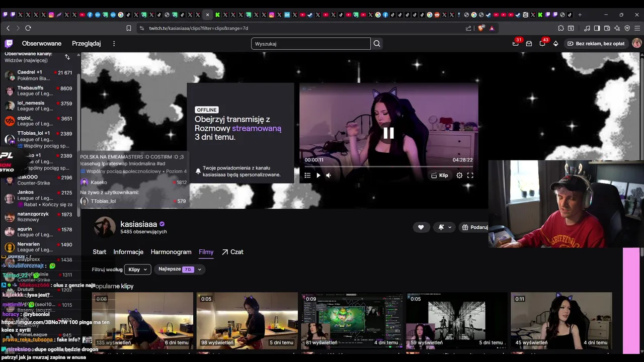644x362 pixels.
Task: Open the 0:09 clip with 81 views
Action: (352, 321)
